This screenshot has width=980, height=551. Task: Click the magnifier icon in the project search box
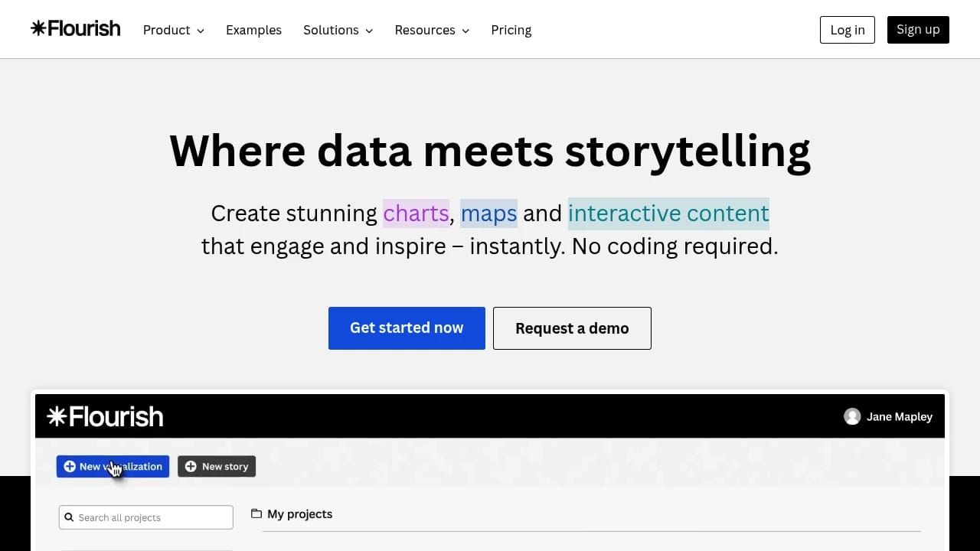click(70, 517)
